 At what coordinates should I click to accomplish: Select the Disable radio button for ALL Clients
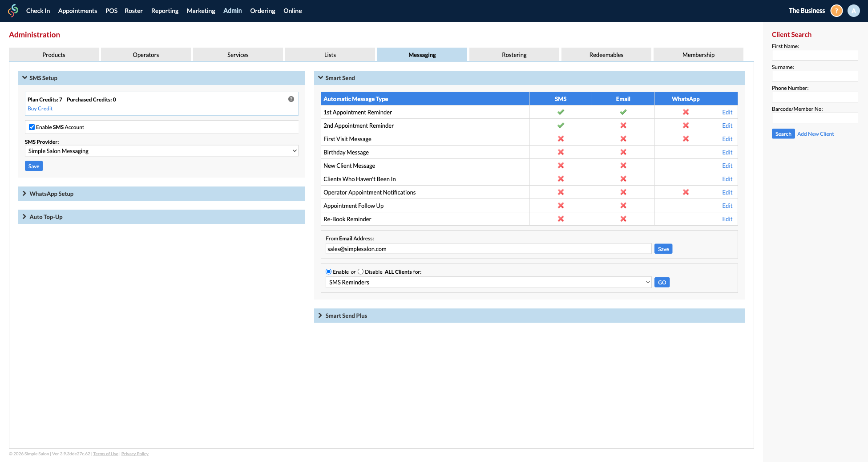[360, 272]
